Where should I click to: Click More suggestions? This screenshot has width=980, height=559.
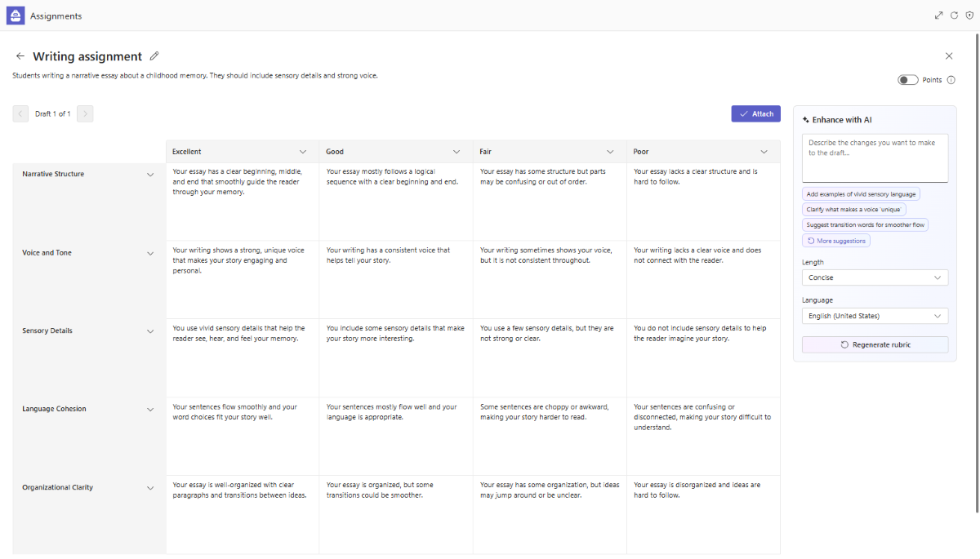(836, 241)
